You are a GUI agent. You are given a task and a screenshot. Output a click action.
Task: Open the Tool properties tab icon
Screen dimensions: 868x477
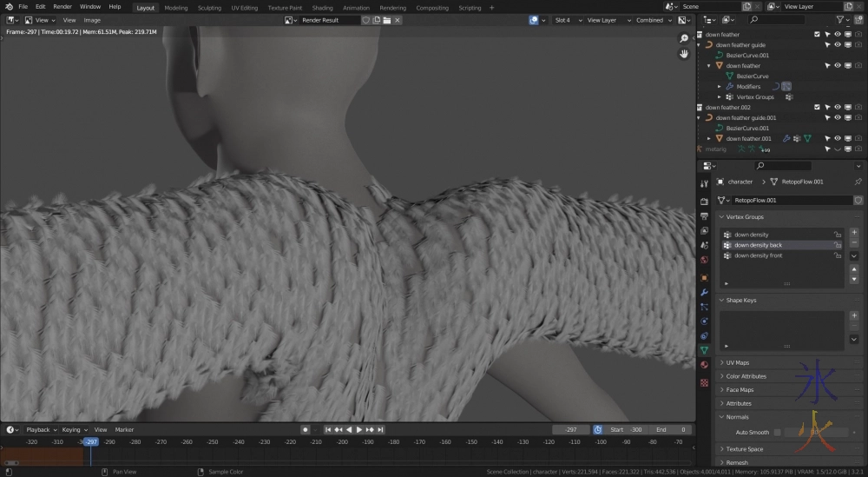705,185
